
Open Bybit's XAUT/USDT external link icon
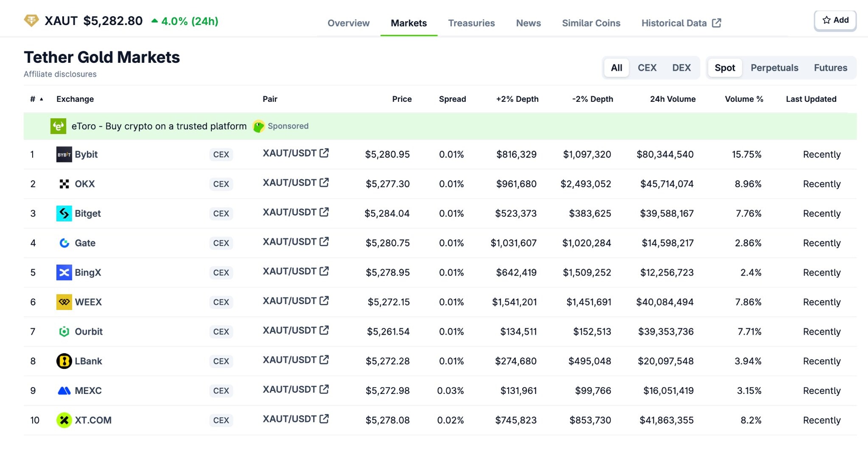(324, 153)
